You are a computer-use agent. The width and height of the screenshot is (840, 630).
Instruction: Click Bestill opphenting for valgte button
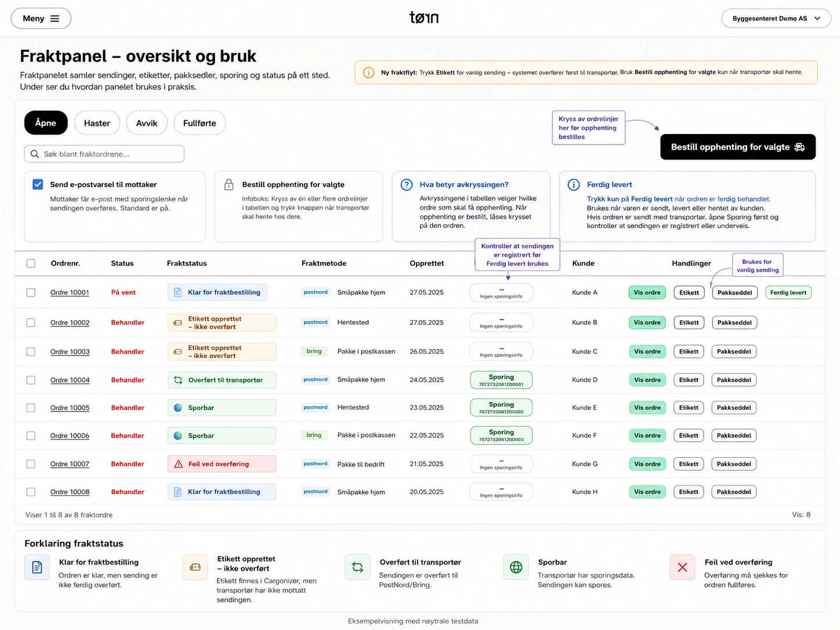pyautogui.click(x=738, y=147)
